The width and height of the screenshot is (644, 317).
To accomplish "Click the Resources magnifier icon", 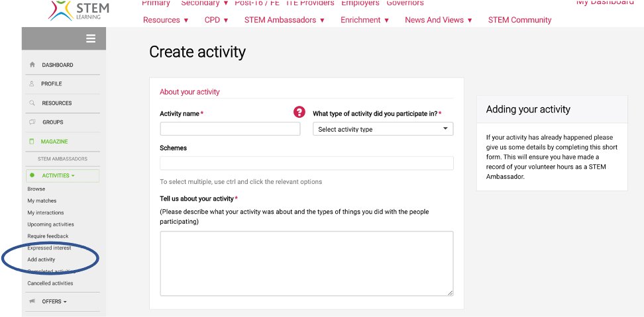I will (32, 103).
